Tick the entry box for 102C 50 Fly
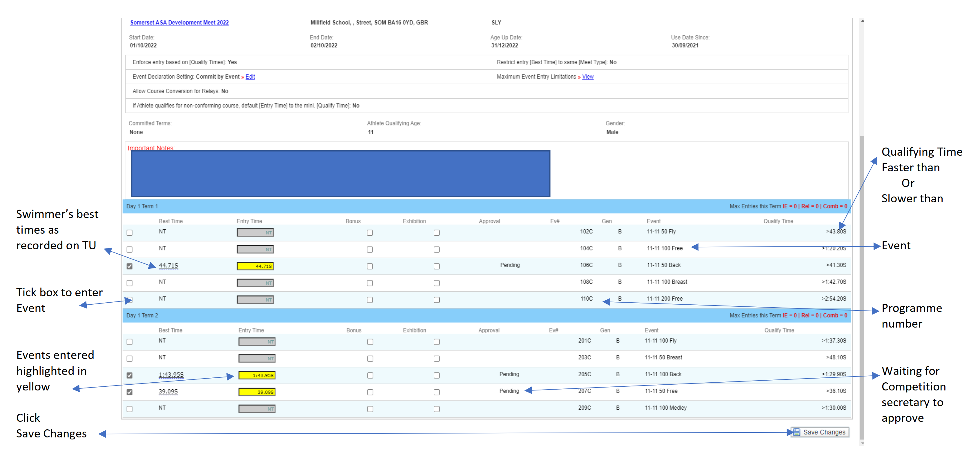Image resolution: width=980 pixels, height=458 pixels. 130,233
